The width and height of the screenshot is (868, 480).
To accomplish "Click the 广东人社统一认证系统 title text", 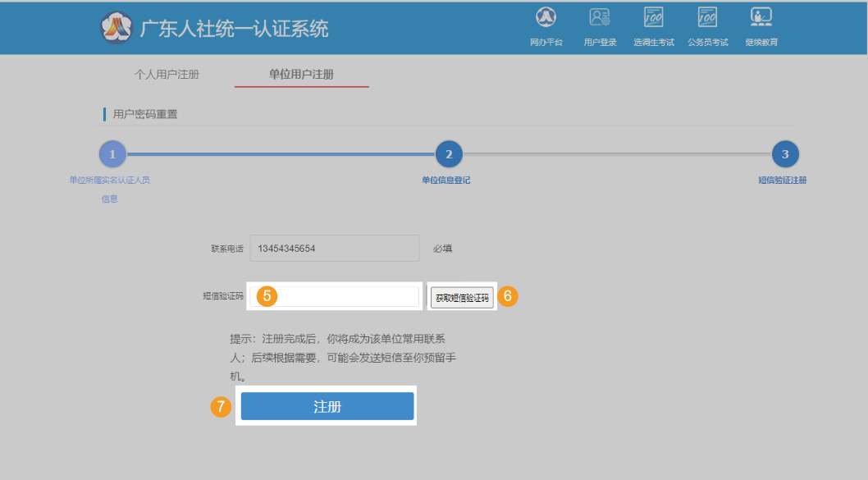I will click(234, 29).
